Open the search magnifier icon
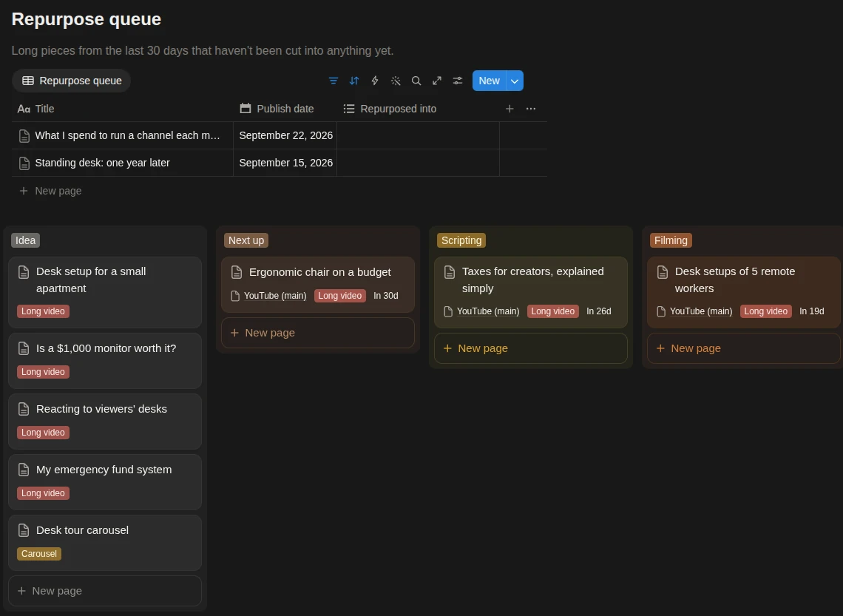 [x=416, y=81]
